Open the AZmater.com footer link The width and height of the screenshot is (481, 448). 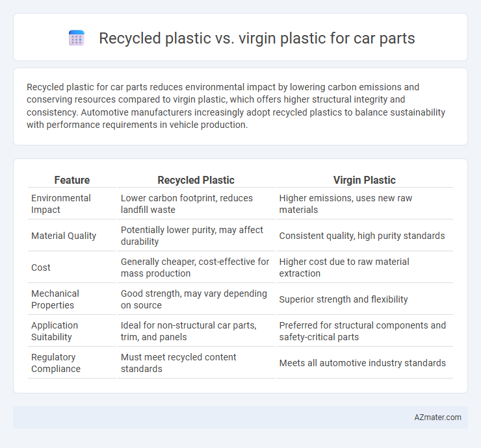[437, 417]
